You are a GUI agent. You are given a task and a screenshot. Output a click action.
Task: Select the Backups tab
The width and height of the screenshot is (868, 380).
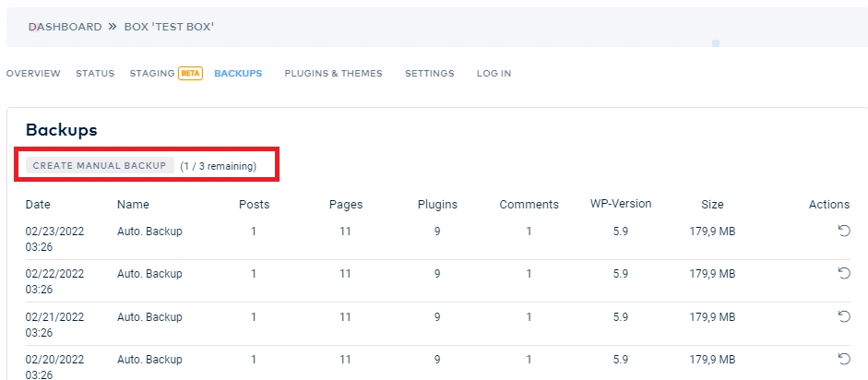pos(238,74)
